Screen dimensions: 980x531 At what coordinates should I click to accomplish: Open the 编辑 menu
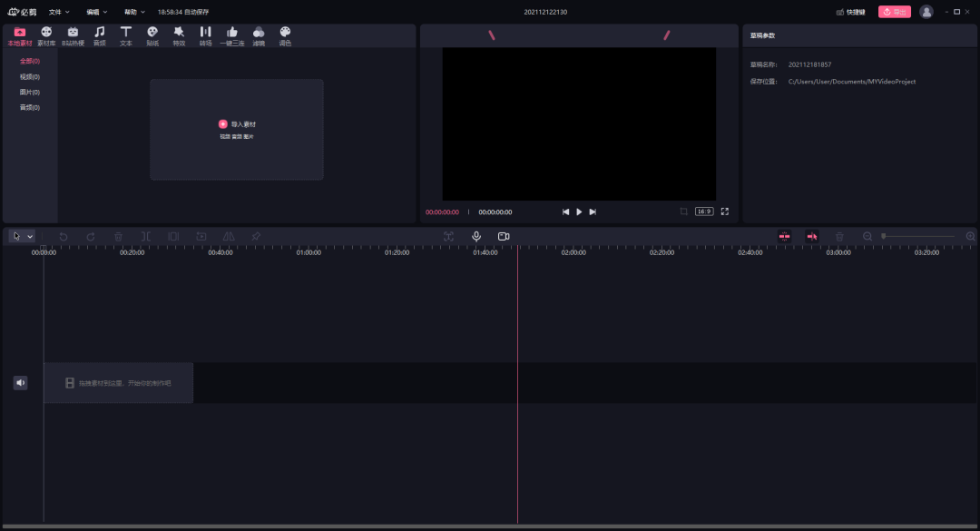pos(97,12)
